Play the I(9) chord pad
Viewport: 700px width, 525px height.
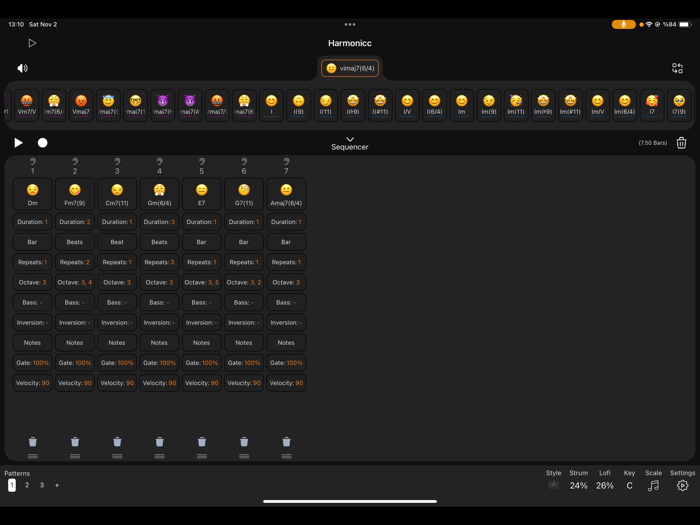click(x=298, y=105)
